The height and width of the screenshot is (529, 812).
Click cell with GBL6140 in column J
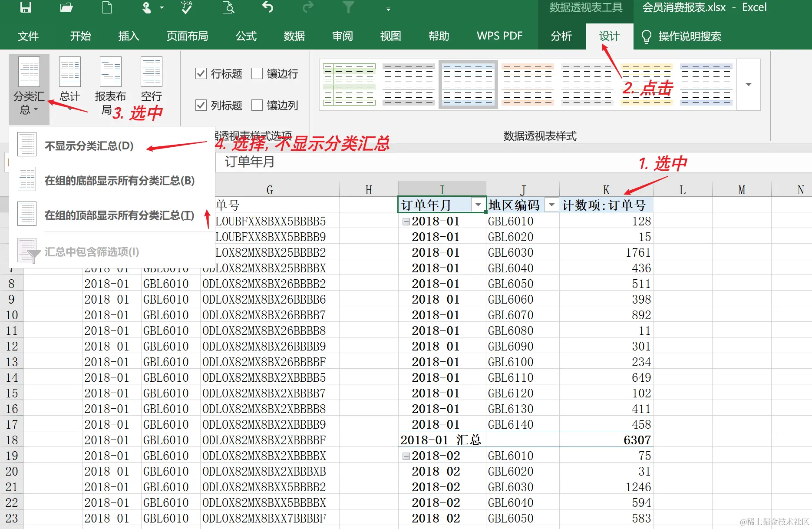523,424
